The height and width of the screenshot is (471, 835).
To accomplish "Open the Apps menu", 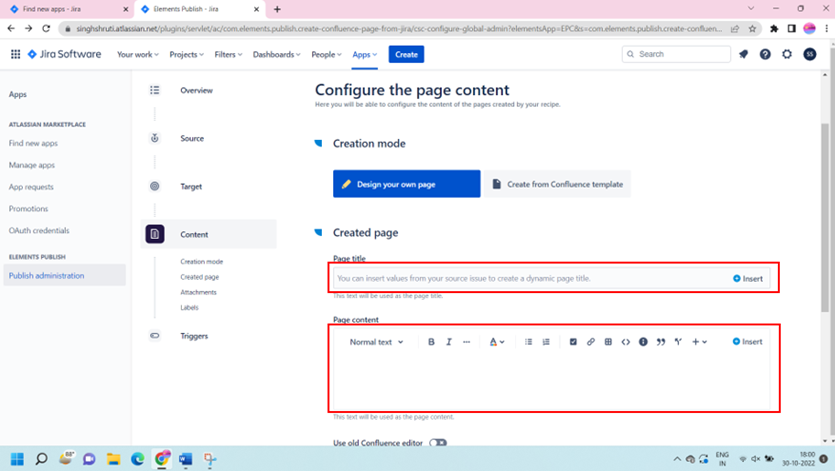I will [x=364, y=54].
